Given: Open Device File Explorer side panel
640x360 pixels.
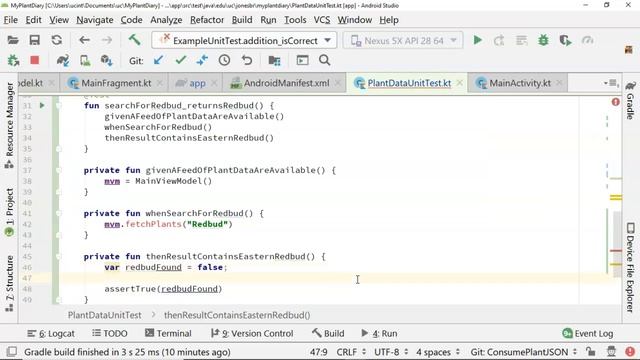Looking at the screenshot, I should (x=631, y=267).
